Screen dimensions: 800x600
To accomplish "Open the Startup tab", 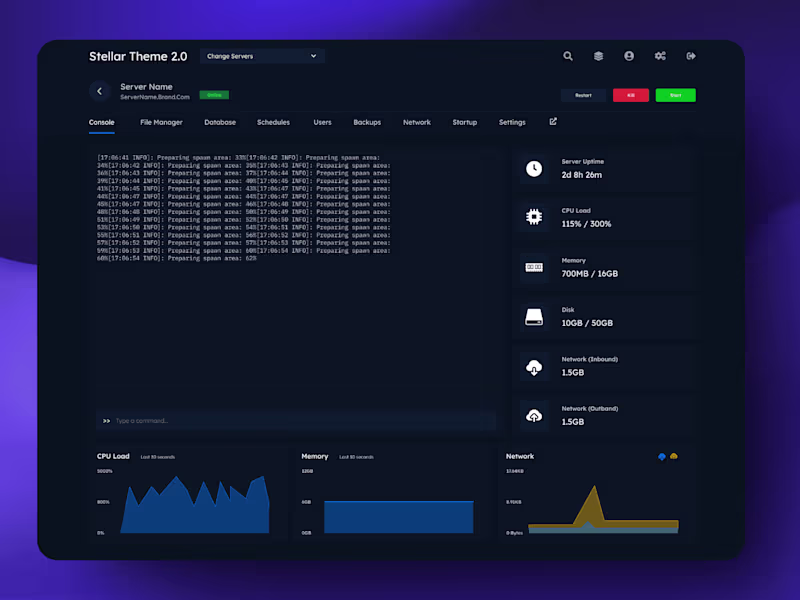I will 465,122.
